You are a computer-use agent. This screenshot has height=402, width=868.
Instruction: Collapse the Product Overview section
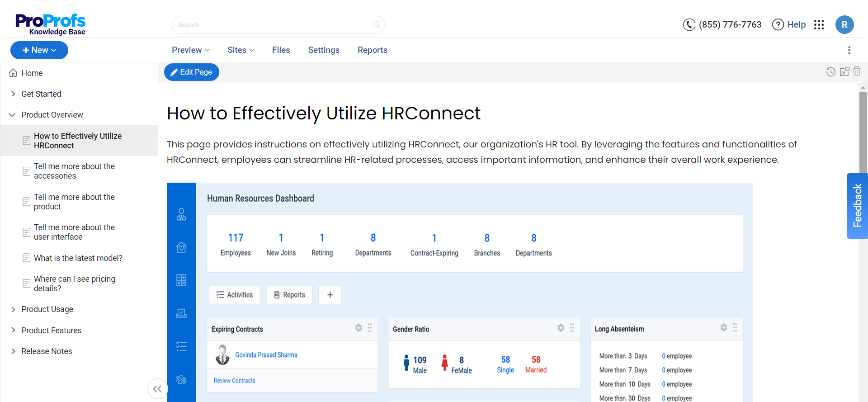pyautogui.click(x=12, y=115)
